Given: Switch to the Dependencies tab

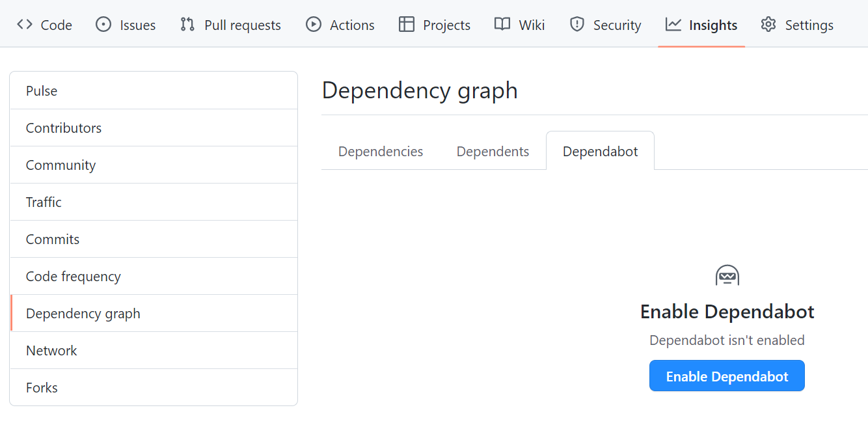Looking at the screenshot, I should (381, 151).
